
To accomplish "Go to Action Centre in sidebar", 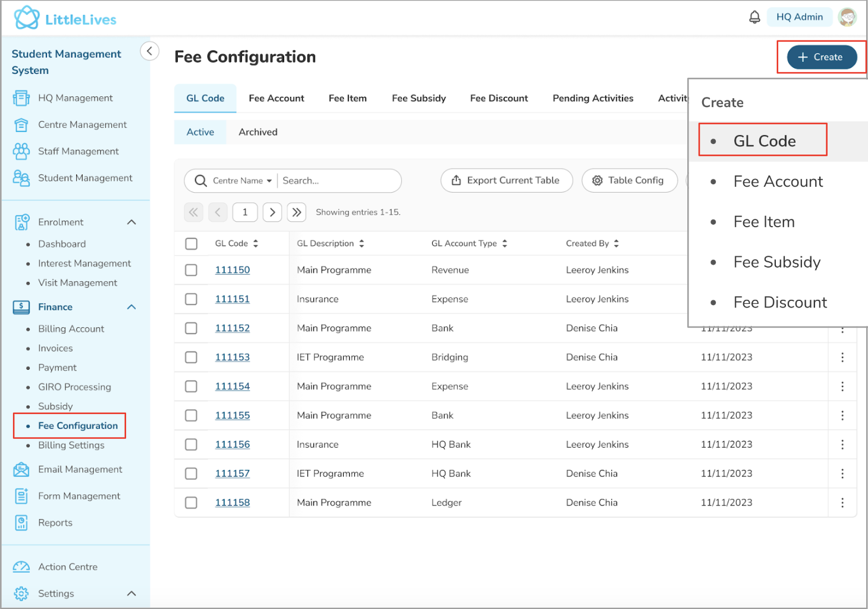I will tap(68, 567).
